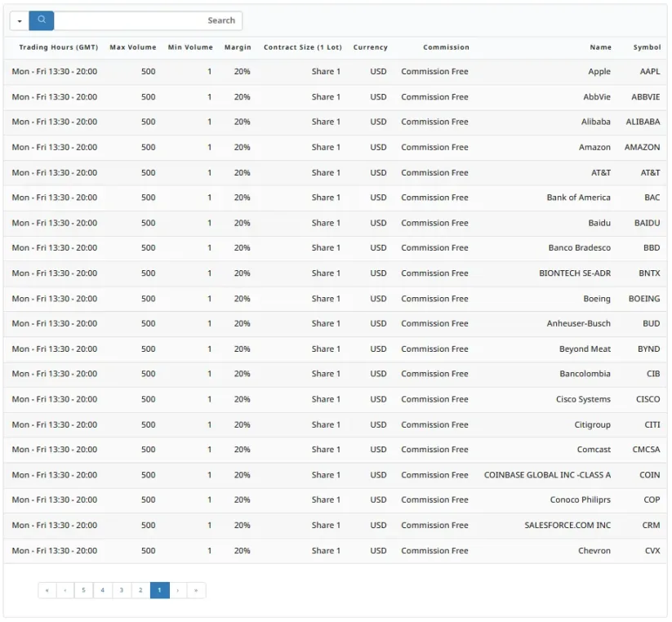Click the single-left arrow pagination button
This screenshot has width=672, height=622.
click(x=65, y=590)
